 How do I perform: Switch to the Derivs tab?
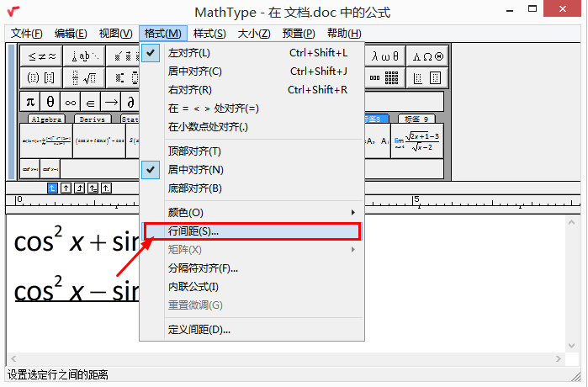(93, 119)
